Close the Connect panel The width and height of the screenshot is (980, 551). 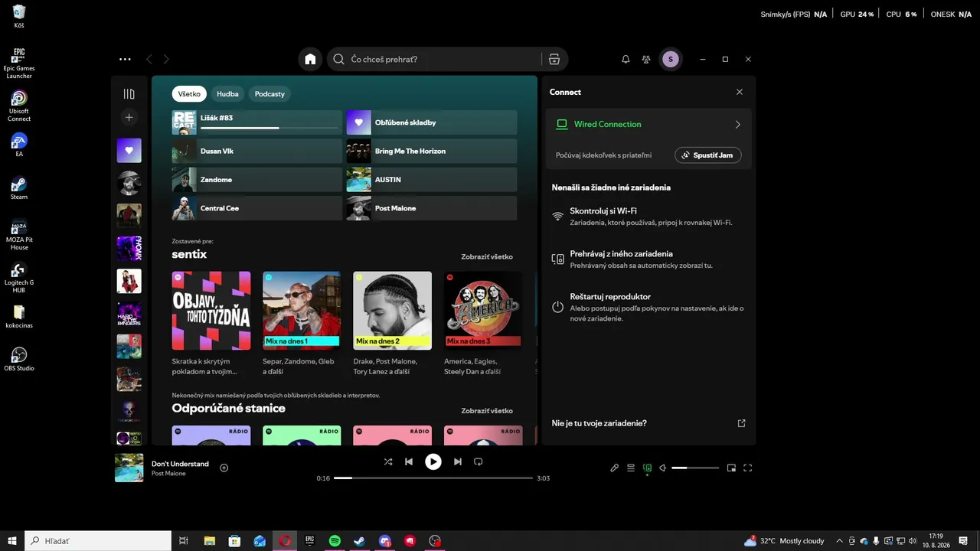740,92
